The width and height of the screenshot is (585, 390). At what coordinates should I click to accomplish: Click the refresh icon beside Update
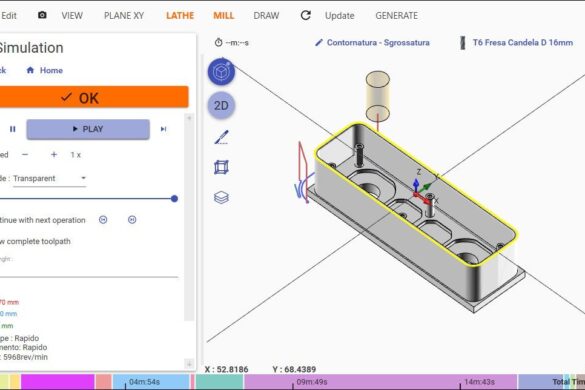coord(306,15)
